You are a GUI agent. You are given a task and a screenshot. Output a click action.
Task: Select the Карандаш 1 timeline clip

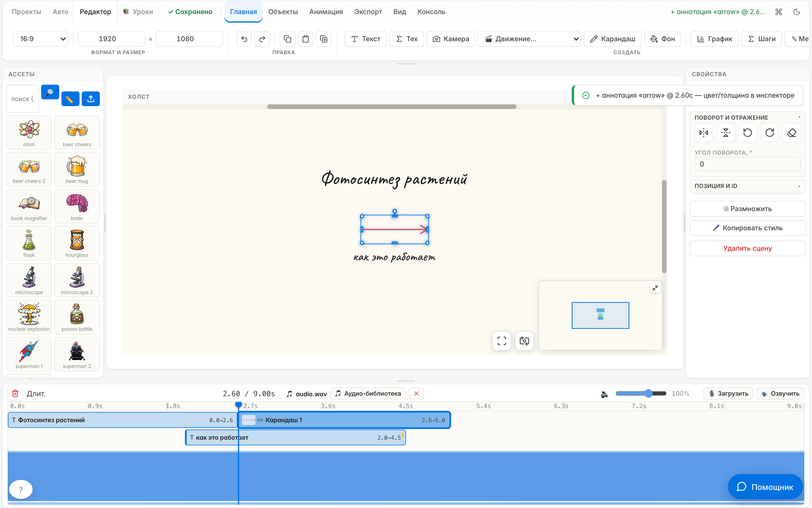344,420
